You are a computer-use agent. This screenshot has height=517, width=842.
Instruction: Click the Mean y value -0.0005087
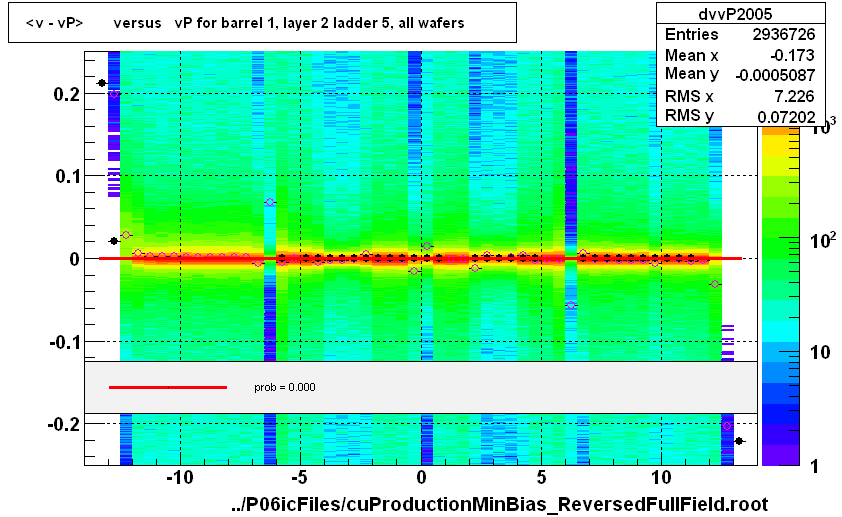pos(775,75)
